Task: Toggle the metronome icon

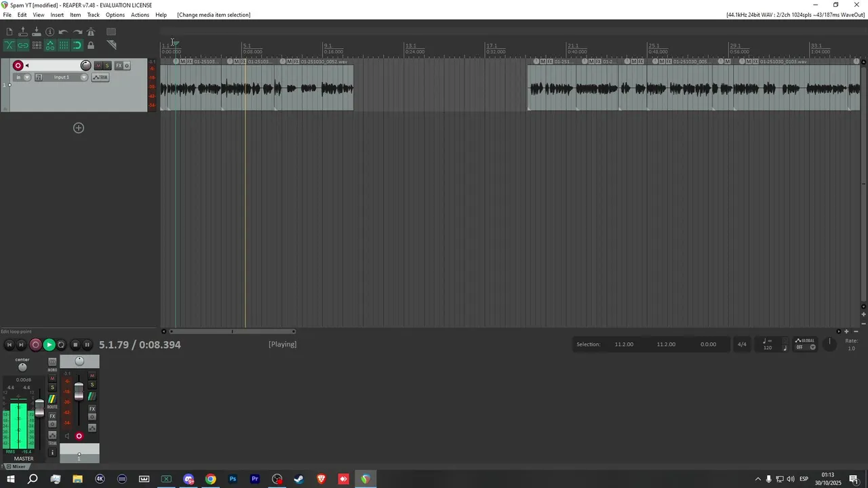Action: [91, 32]
